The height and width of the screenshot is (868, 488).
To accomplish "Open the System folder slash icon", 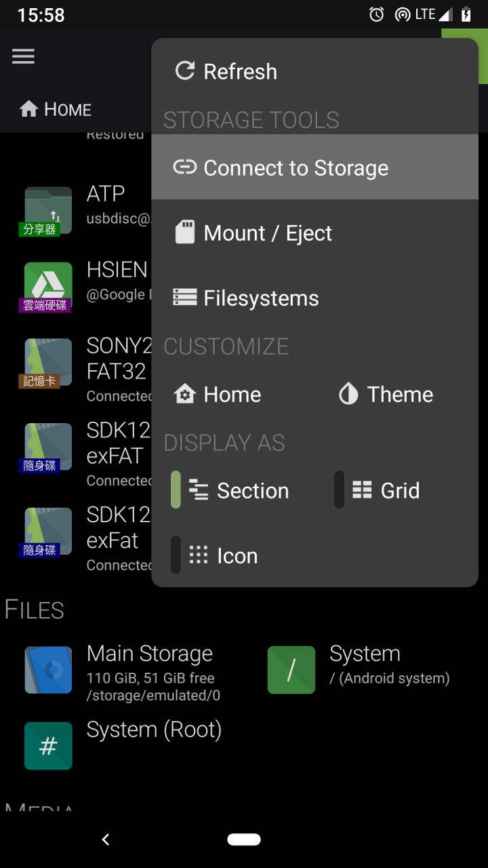I will pos(291,670).
